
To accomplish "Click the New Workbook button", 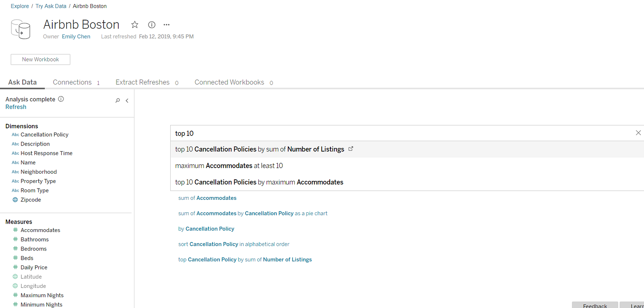I will [40, 60].
